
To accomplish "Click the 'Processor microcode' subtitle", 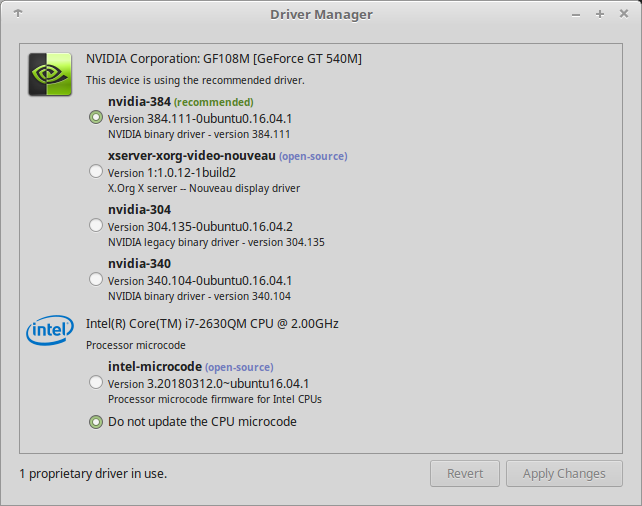I will coord(136,345).
